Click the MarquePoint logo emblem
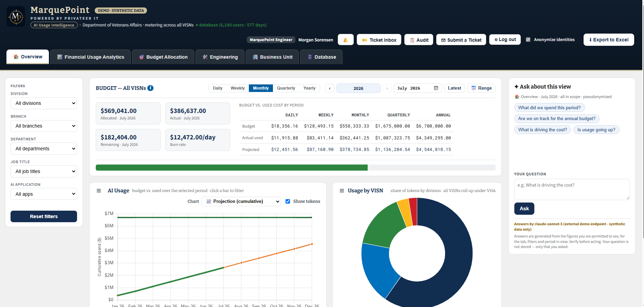This screenshot has height=307, width=644. 16,16
